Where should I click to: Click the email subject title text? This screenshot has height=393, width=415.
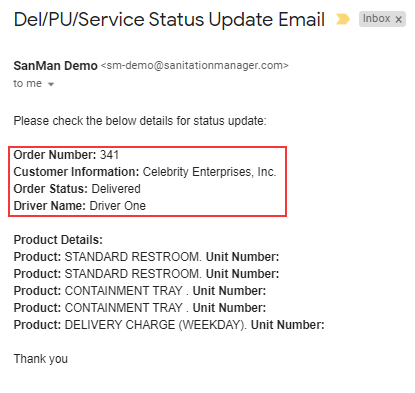point(169,19)
